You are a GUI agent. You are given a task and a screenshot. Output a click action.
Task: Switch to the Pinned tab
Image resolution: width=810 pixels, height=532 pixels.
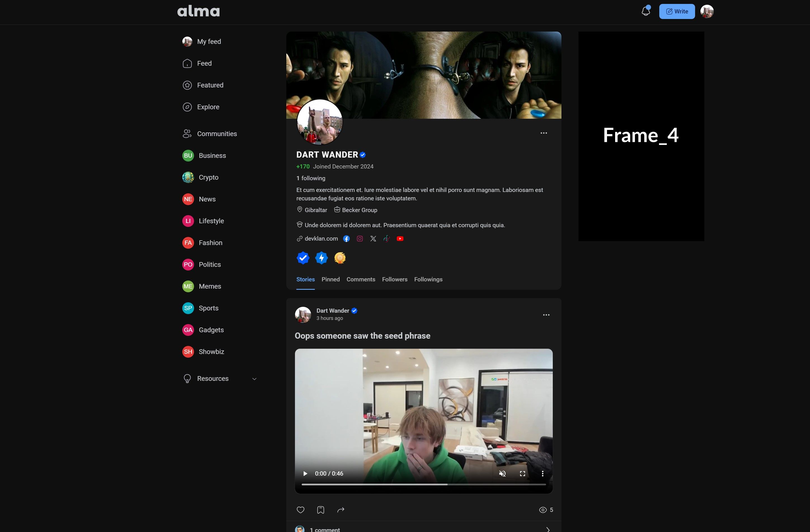330,279
